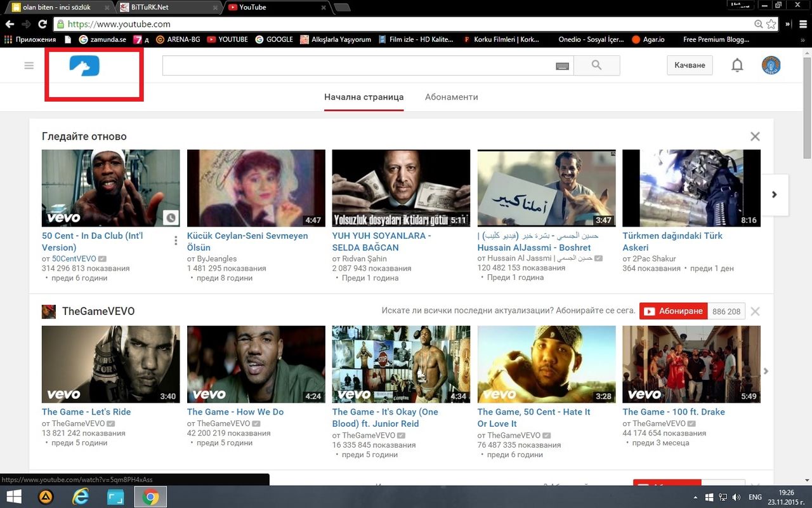Image resolution: width=812 pixels, height=508 pixels.
Task: Open the Windows Start menu
Action: pyautogui.click(x=14, y=497)
